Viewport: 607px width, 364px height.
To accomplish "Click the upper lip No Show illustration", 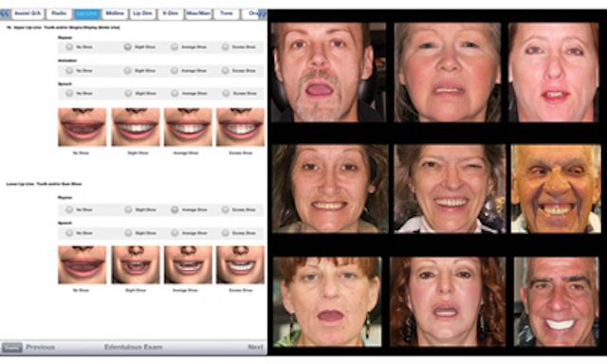I will click(83, 127).
